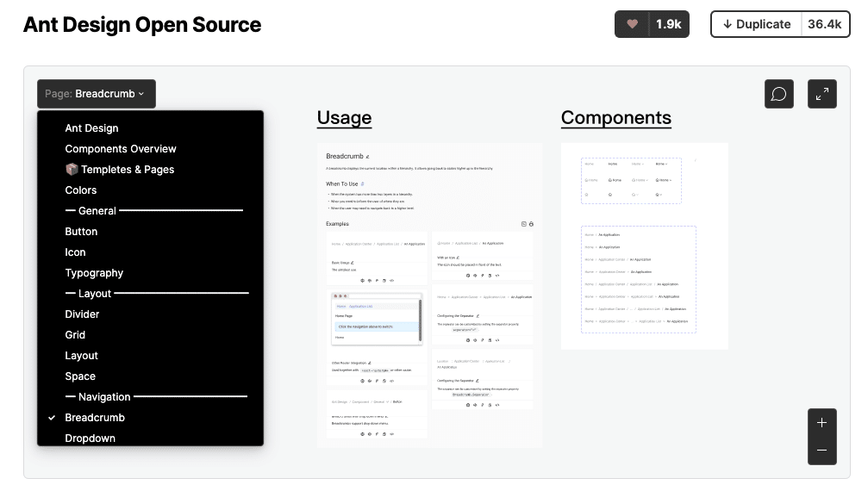The height and width of the screenshot is (491, 868).
Task: Click the Duplicate button
Action: point(756,24)
